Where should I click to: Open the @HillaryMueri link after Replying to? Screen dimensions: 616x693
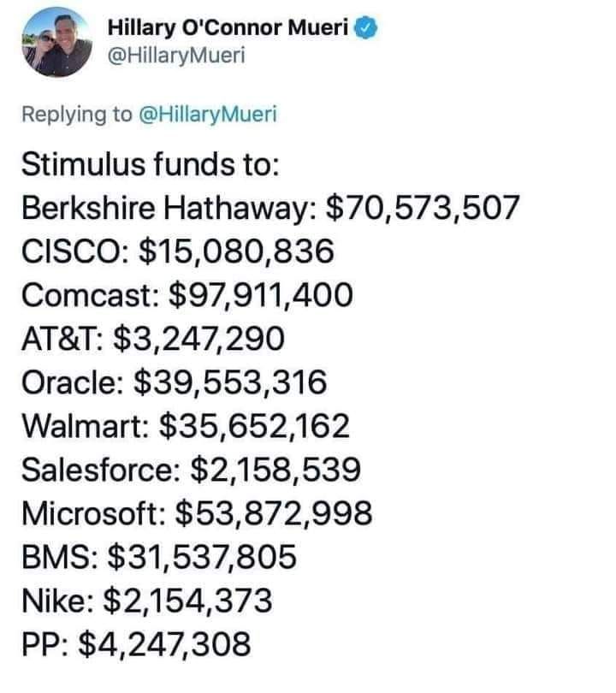tap(208, 114)
